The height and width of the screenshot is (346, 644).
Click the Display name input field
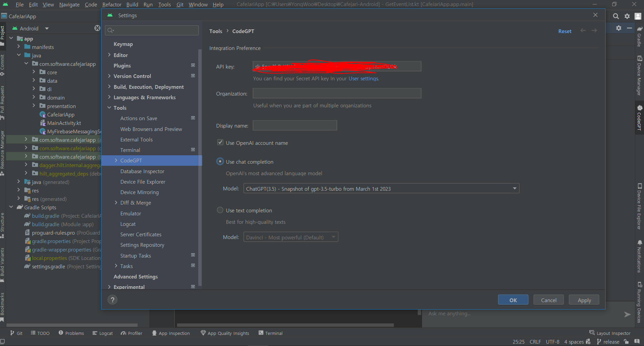coord(295,125)
